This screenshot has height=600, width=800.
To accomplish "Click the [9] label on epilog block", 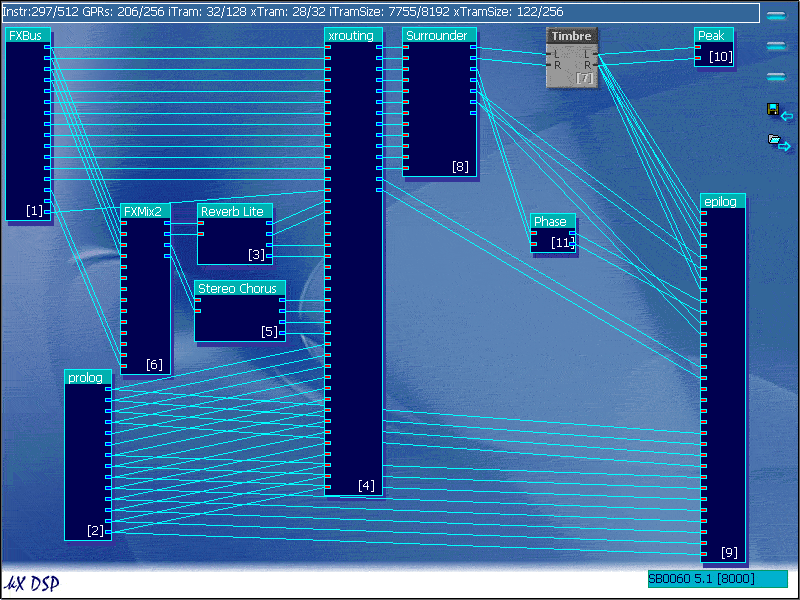I will 729,552.
